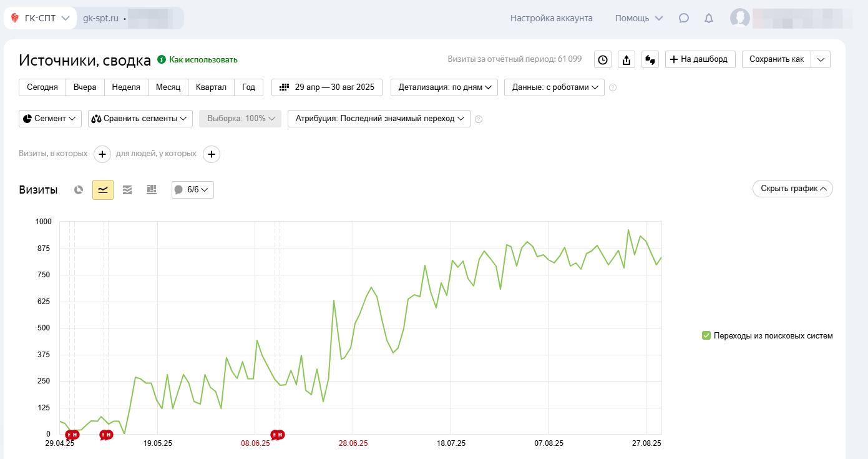Select the bar columns chart icon
This screenshot has width=868, height=459.
pos(152,190)
